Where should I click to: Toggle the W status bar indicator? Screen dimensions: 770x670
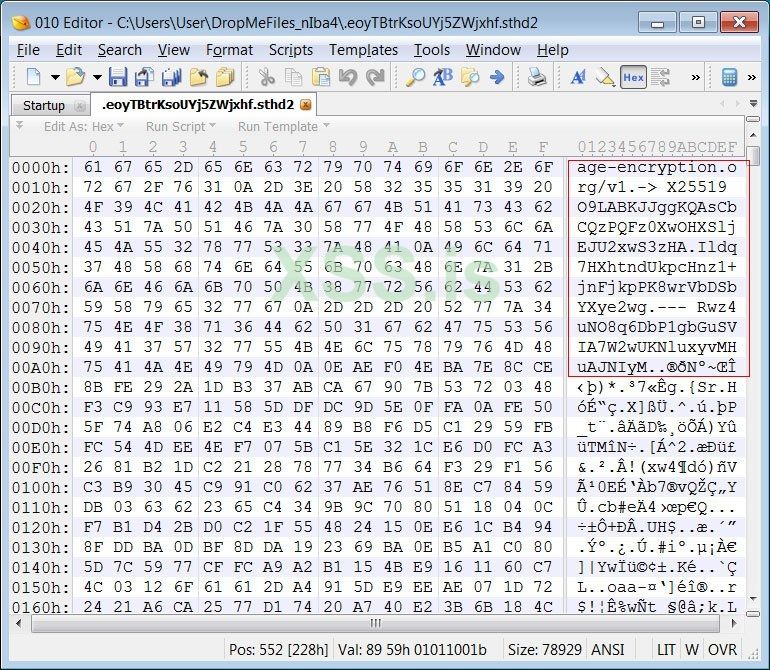point(692,650)
